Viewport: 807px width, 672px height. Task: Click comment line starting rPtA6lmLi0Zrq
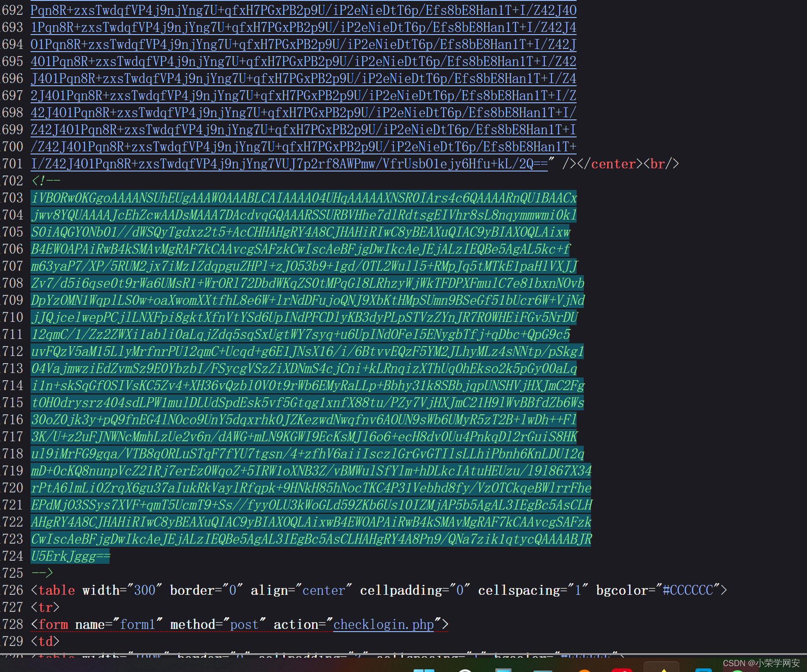311,488
